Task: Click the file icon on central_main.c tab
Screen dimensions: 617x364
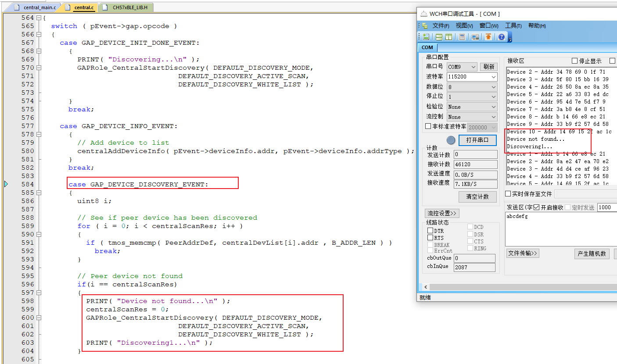Action: (x=18, y=7)
